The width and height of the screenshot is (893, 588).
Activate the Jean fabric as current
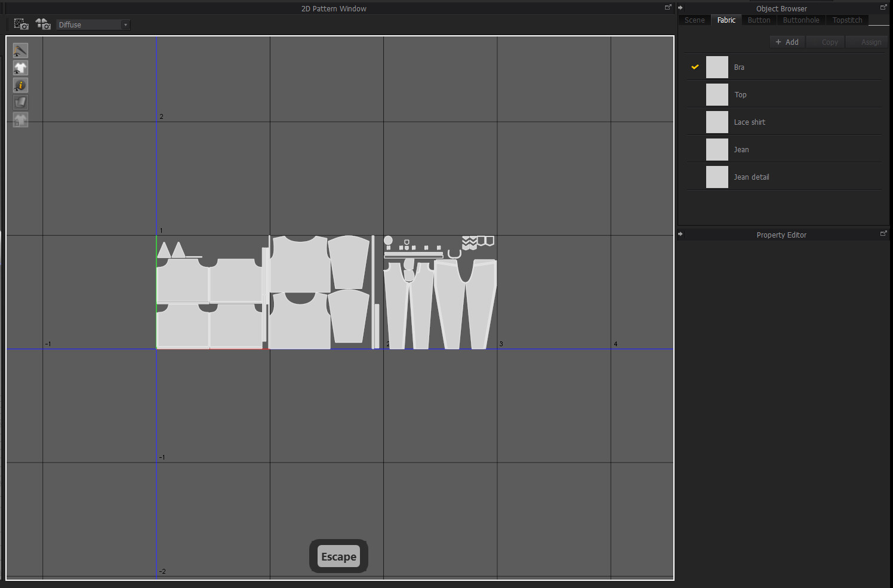pyautogui.click(x=741, y=149)
